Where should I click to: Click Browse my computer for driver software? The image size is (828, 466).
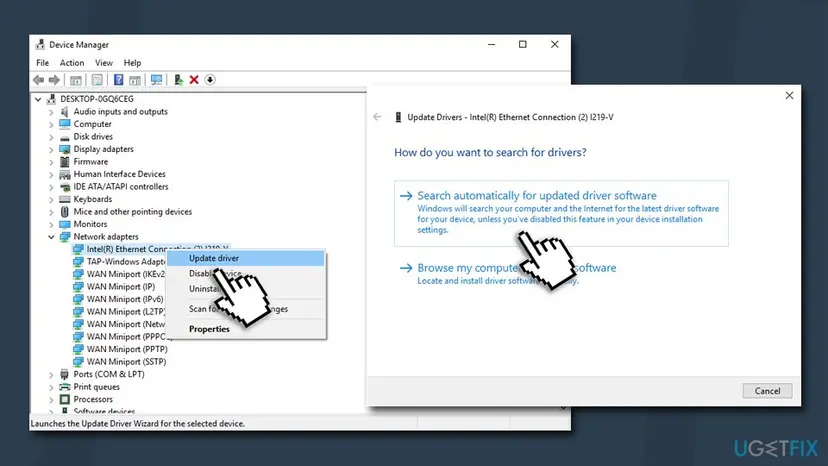[516, 268]
